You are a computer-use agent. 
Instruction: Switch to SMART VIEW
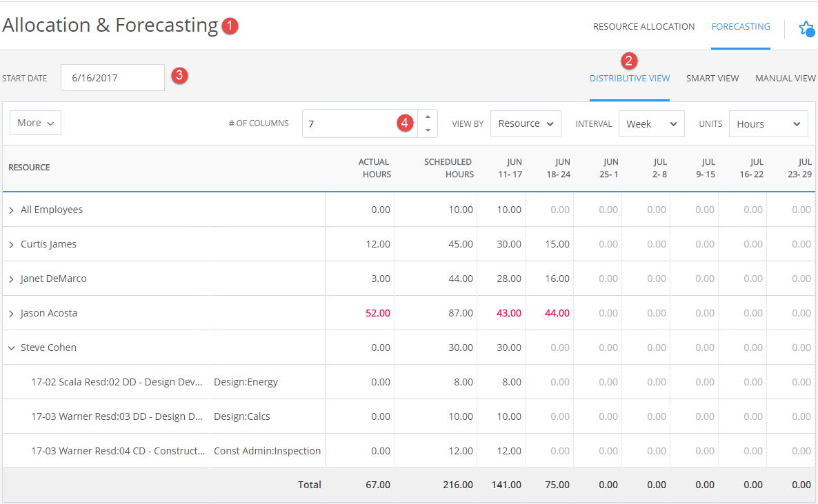tap(712, 78)
